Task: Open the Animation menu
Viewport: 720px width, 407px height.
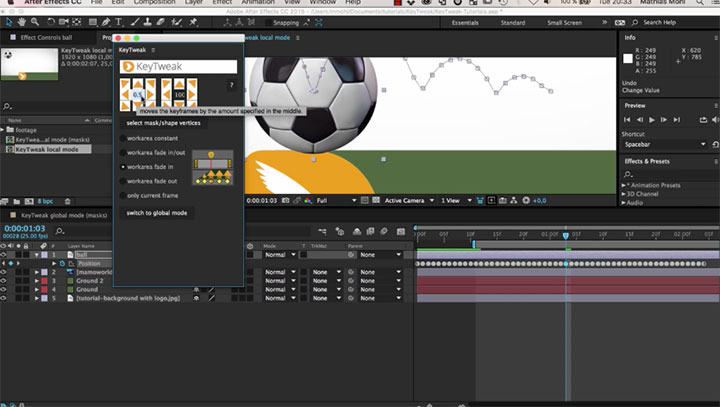Action: tap(258, 2)
